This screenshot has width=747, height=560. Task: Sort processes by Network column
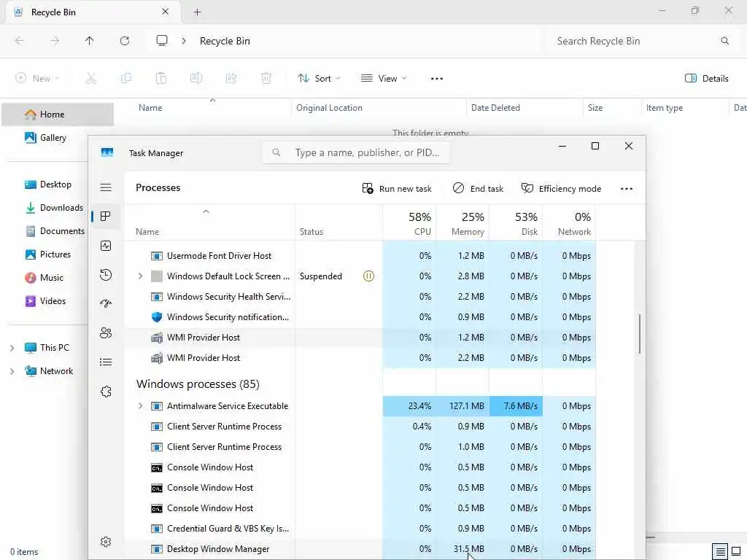569,223
